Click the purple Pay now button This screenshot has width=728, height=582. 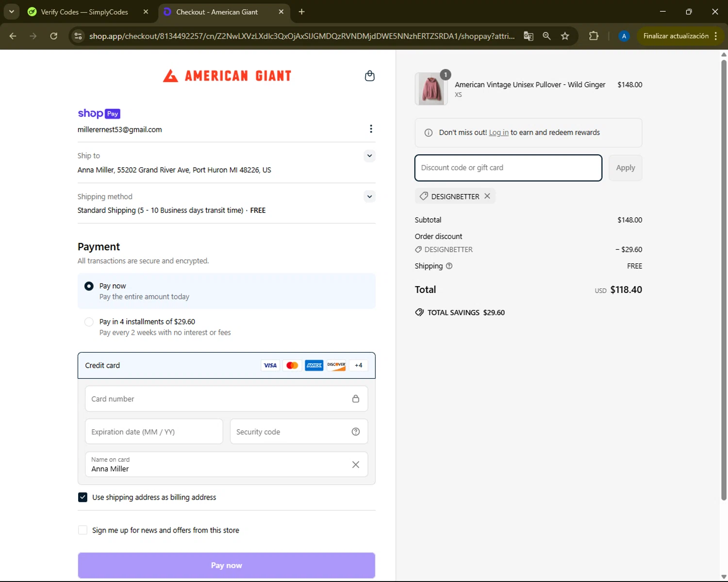click(226, 566)
